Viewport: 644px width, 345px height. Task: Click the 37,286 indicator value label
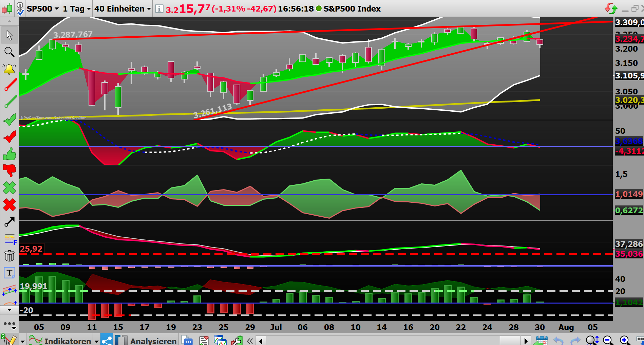coord(629,244)
